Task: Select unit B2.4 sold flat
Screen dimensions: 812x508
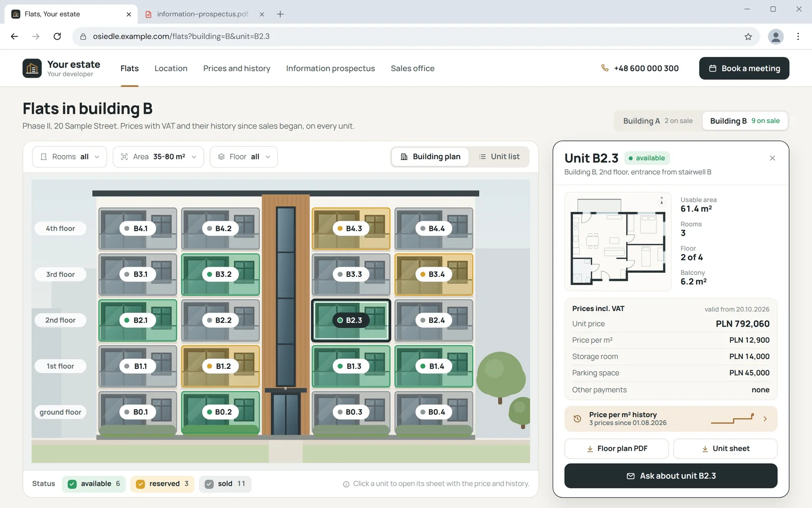Action: click(x=433, y=320)
